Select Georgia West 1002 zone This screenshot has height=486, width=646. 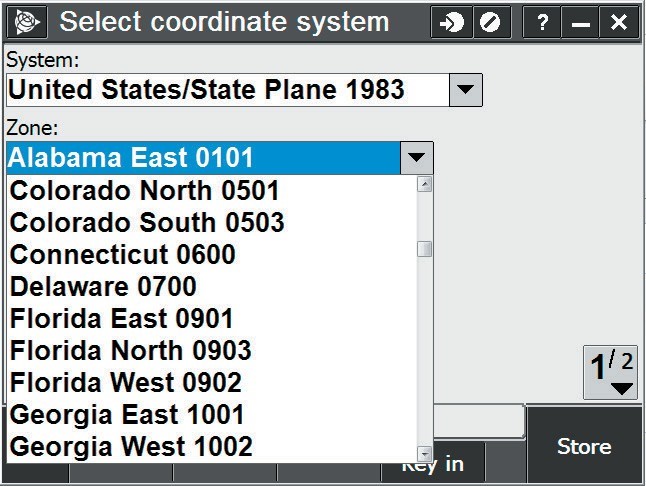(131, 446)
